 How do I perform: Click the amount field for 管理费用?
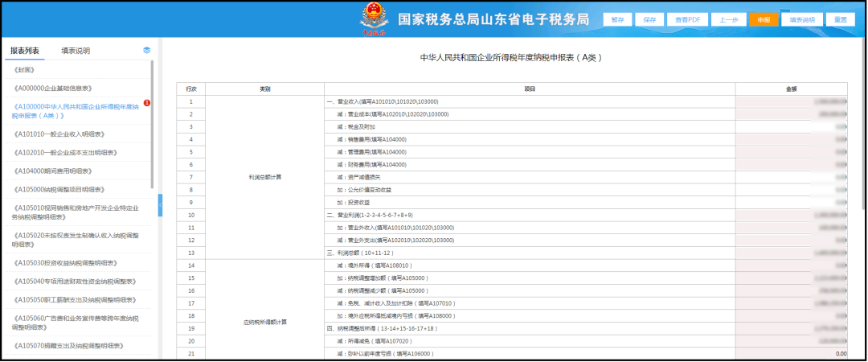tap(791, 152)
